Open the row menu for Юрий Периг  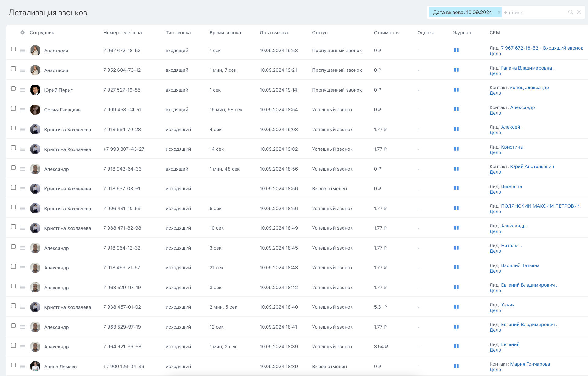click(23, 90)
